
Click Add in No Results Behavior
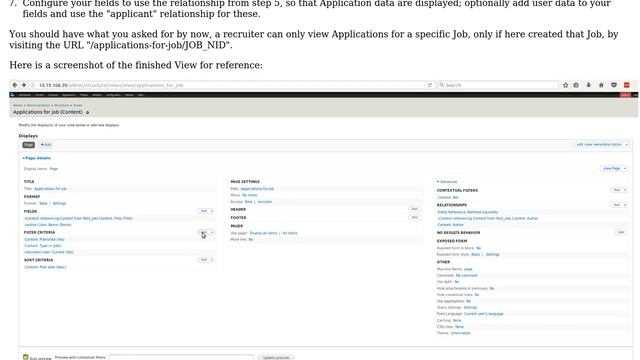tap(621, 232)
